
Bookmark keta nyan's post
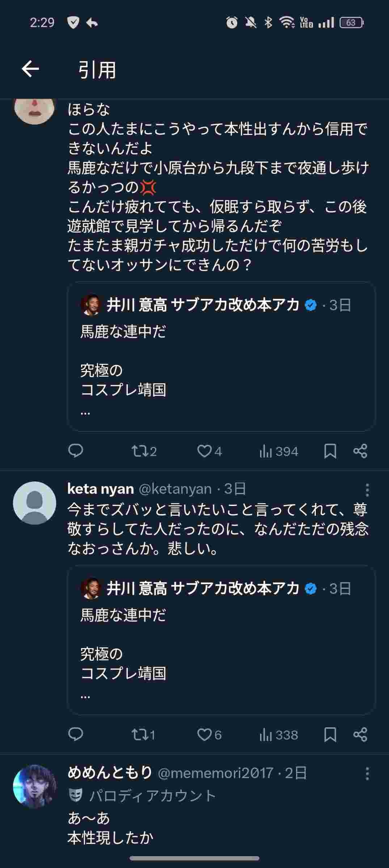[x=330, y=735]
